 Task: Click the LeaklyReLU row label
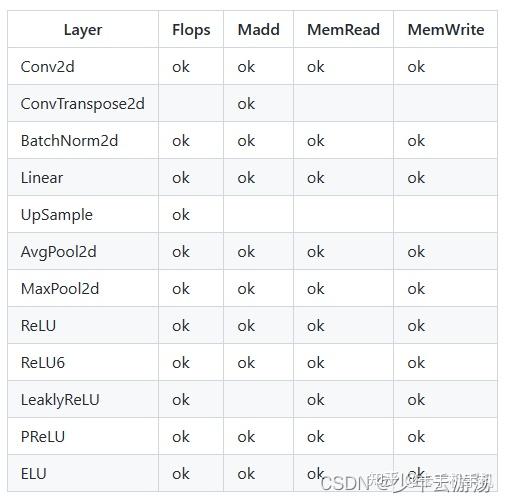click(60, 400)
